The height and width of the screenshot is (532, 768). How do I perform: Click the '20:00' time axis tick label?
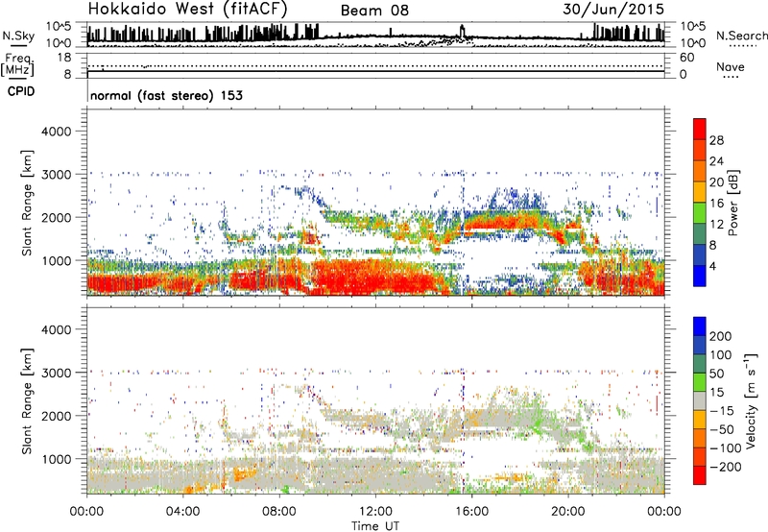click(568, 512)
